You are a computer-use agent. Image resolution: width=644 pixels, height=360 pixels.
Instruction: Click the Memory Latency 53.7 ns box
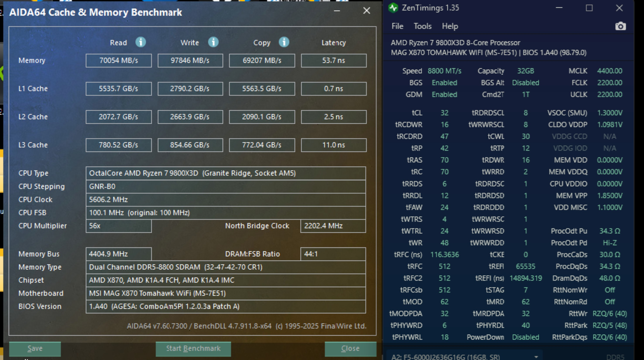334,61
